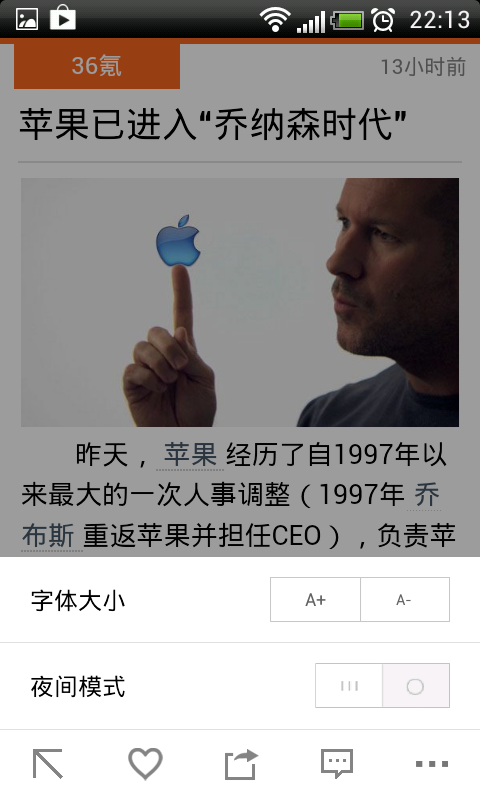The image size is (480, 800).
Task: Open the more options ellipsis icon
Action: 432,764
